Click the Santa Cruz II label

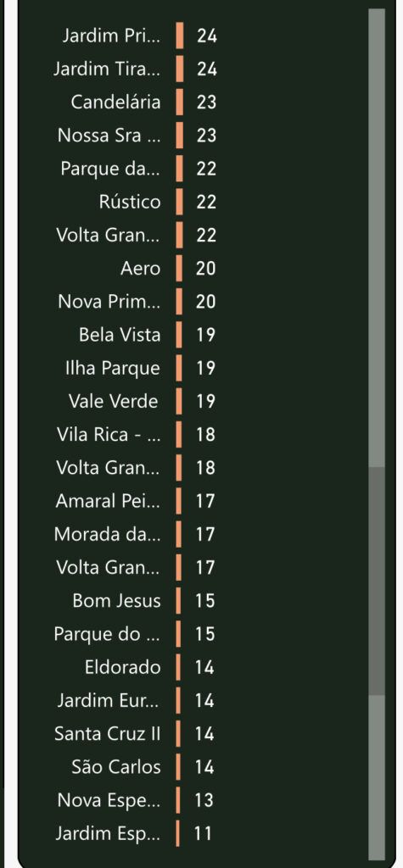pos(108,733)
